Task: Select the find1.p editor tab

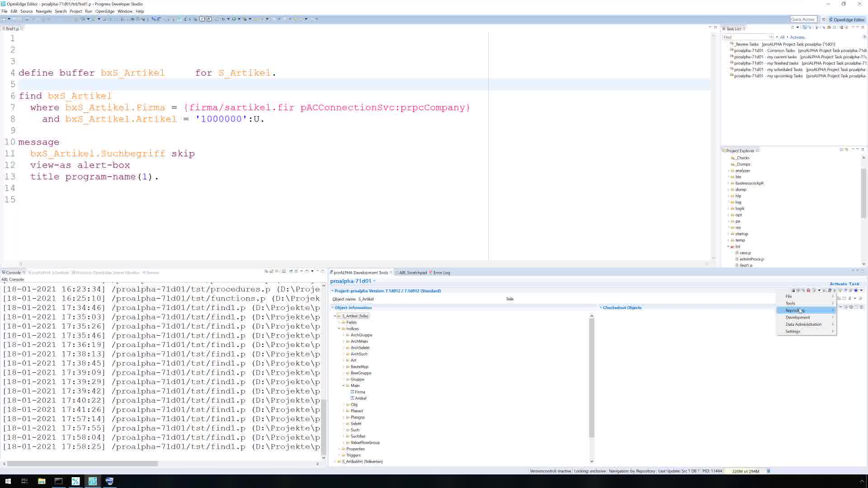Action: pos(12,28)
